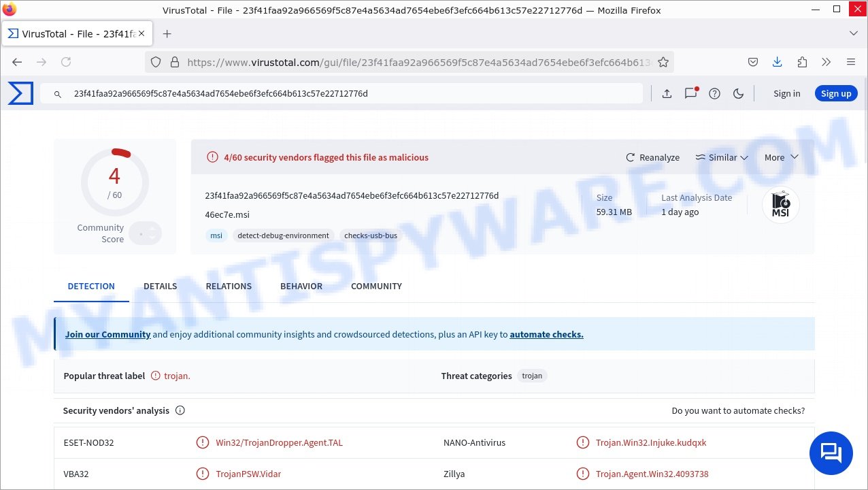
Task: Click the 1 day ago analysis date
Action: pos(680,212)
